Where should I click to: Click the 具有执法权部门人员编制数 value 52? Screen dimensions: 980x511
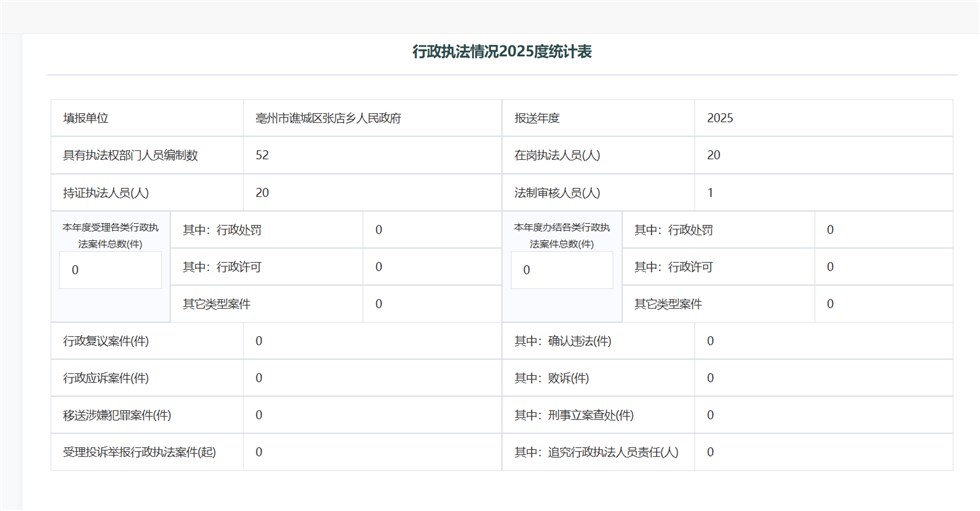click(262, 155)
